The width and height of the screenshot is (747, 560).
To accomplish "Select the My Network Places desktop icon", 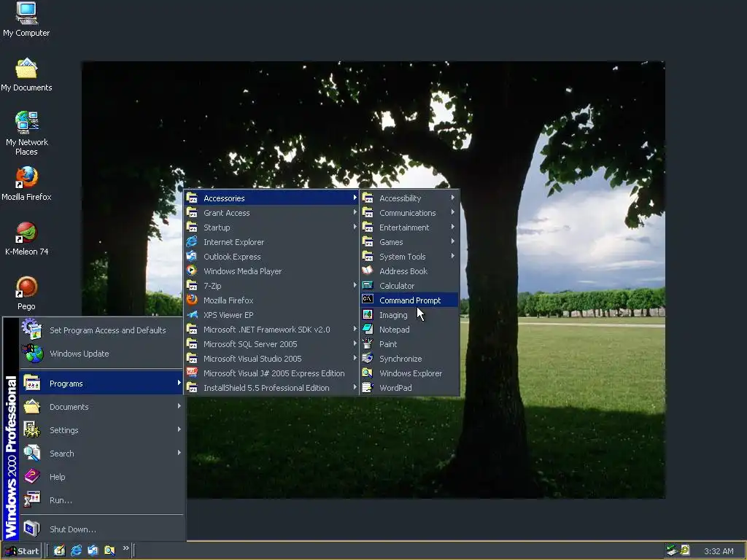I will click(26, 133).
